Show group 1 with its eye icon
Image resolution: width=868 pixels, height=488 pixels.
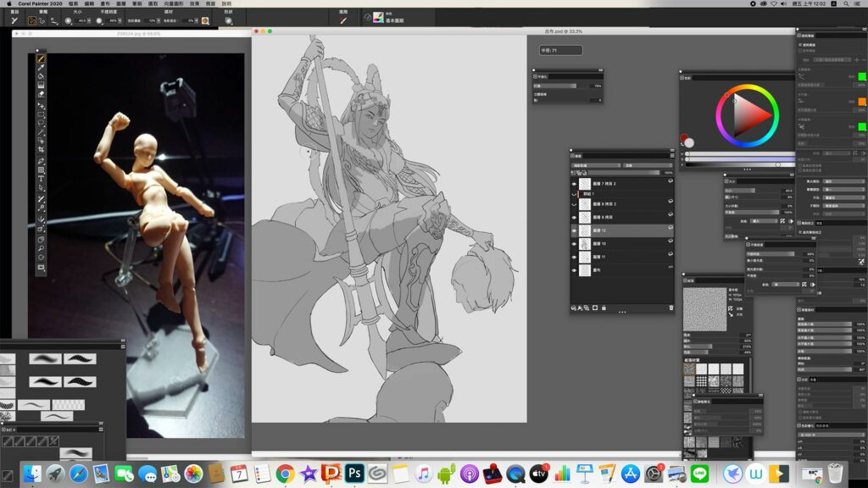[x=574, y=194]
